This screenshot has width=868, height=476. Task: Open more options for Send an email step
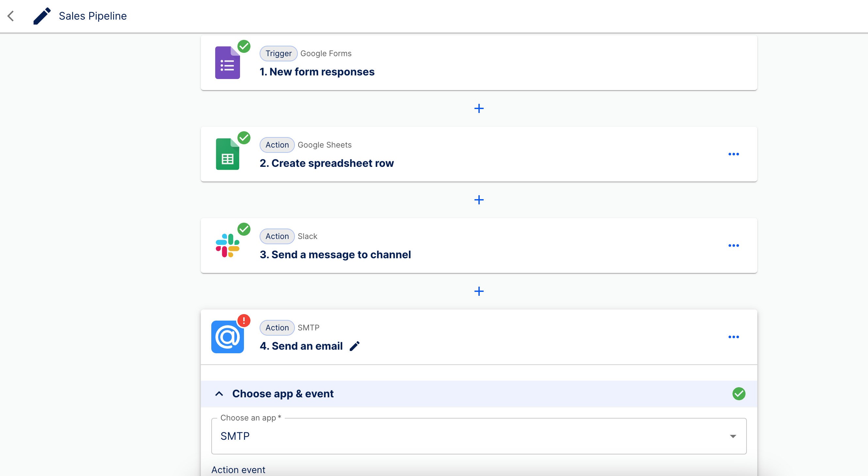[733, 337]
